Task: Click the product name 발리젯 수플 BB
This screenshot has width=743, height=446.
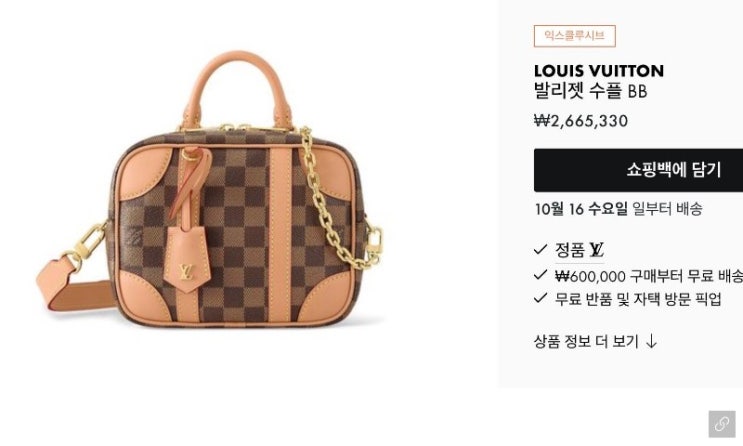Action: click(590, 91)
